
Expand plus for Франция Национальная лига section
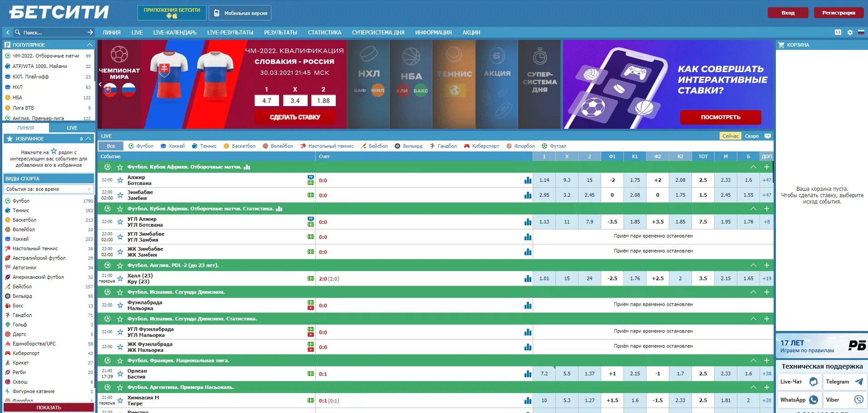point(766,360)
